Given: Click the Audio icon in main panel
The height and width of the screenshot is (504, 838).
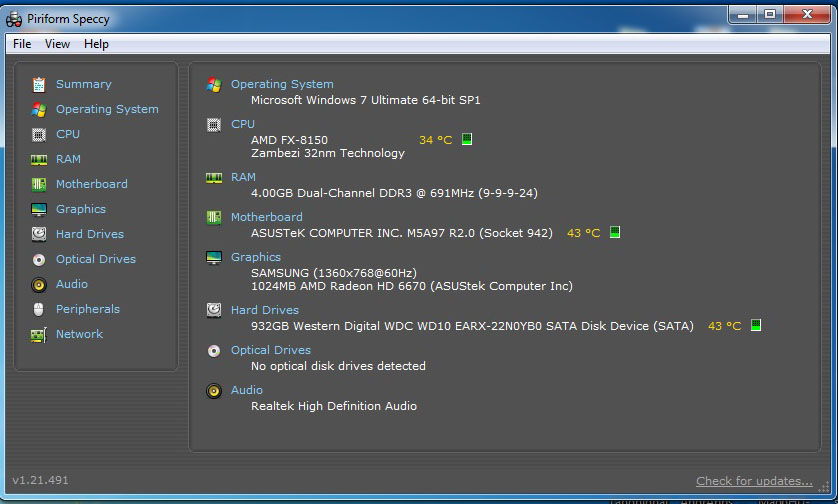Looking at the screenshot, I should click(214, 391).
